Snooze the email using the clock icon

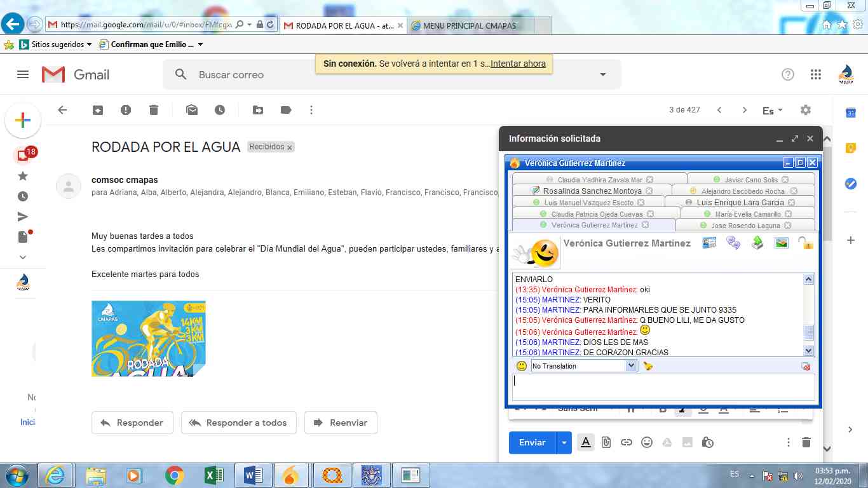[x=220, y=110]
